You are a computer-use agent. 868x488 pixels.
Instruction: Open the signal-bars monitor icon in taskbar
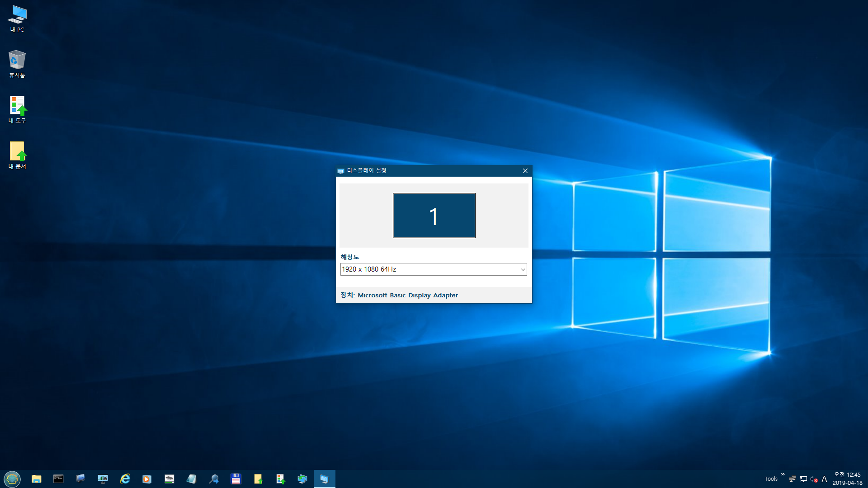(x=103, y=479)
